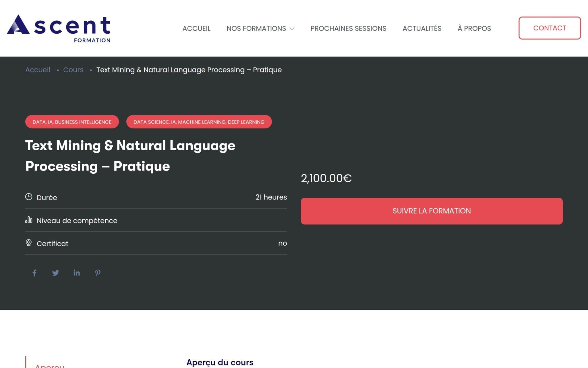Screen dimensions: 588x368
Task: Share on LinkedIn icon
Action: point(77,273)
